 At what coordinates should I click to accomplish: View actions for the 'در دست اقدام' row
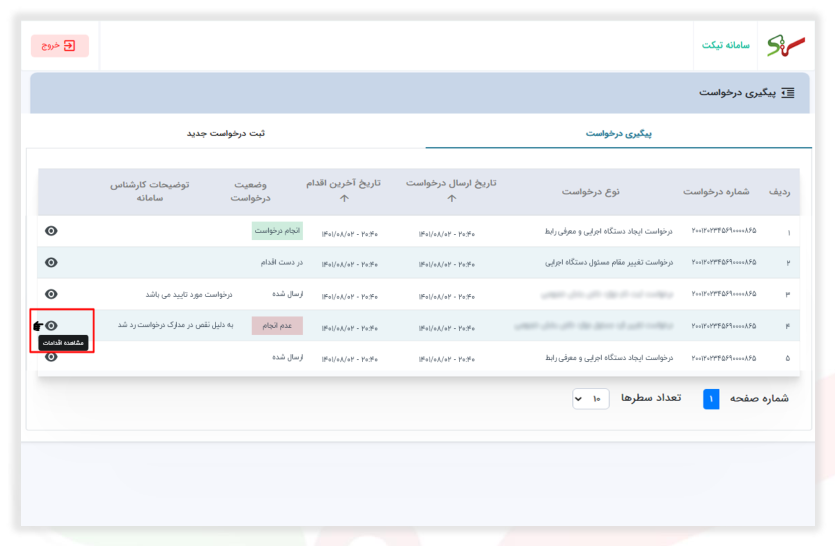point(51,262)
